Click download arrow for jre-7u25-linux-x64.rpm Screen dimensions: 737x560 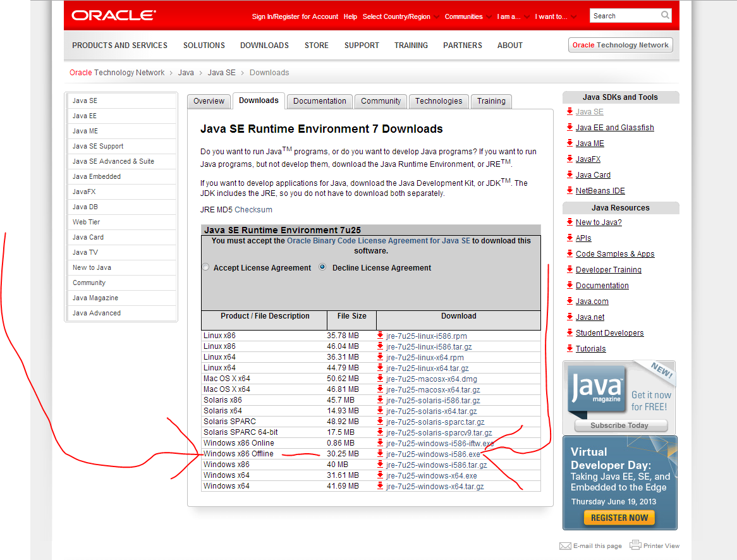tap(381, 357)
